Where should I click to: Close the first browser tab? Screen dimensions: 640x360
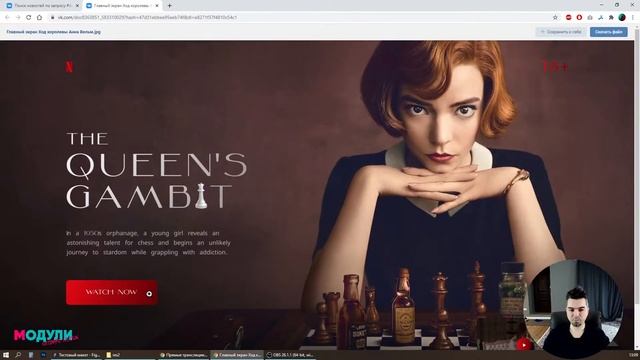(77, 6)
